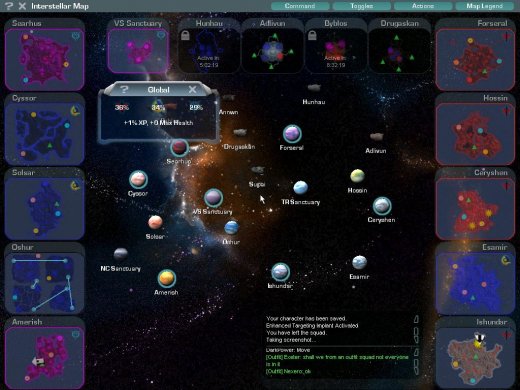This screenshot has width=520, height=390.
Task: Click the Forseral planet on the map
Action: [x=292, y=133]
